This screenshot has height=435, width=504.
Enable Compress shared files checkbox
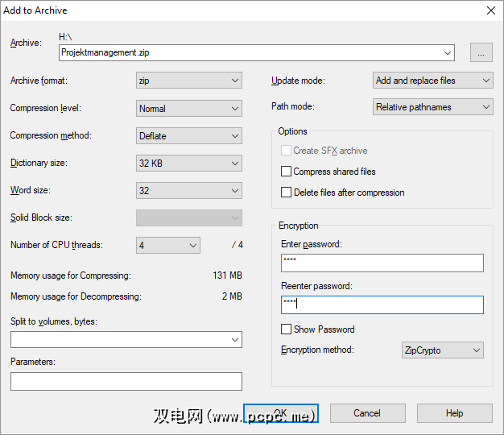tap(286, 172)
